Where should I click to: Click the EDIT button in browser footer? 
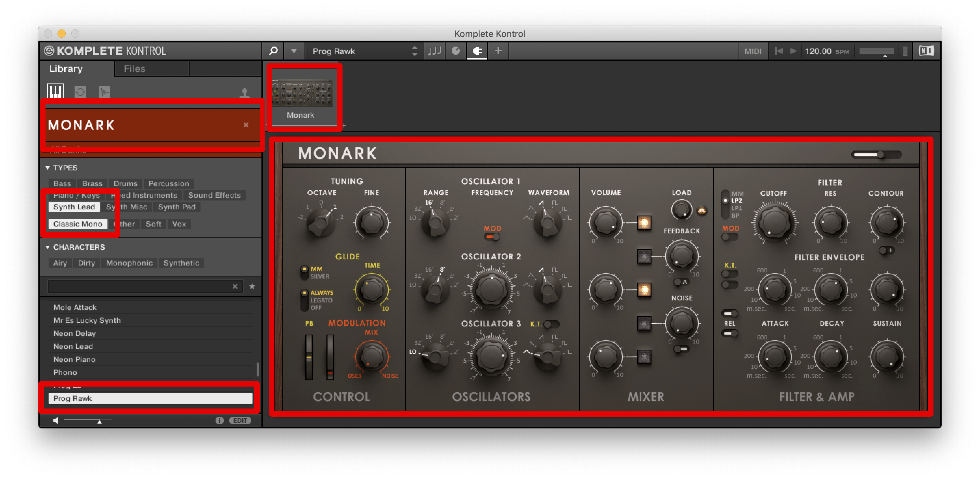pos(240,420)
